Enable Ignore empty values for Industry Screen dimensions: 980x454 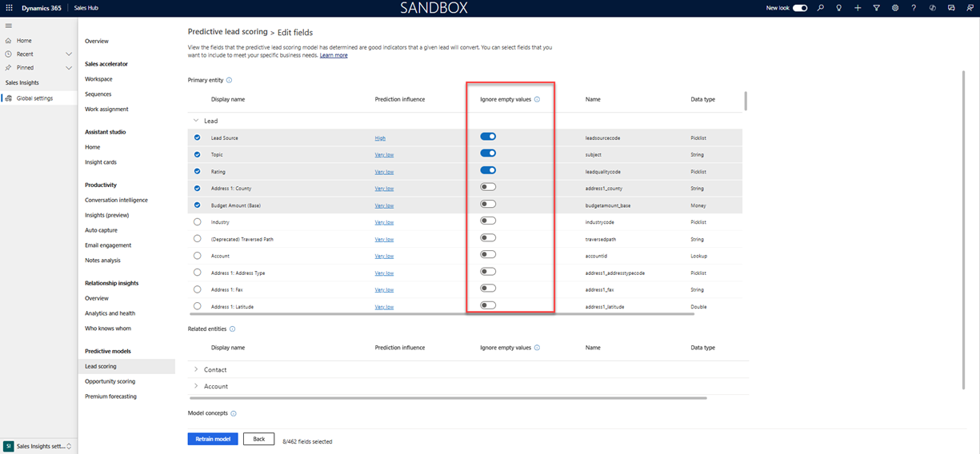pos(488,221)
